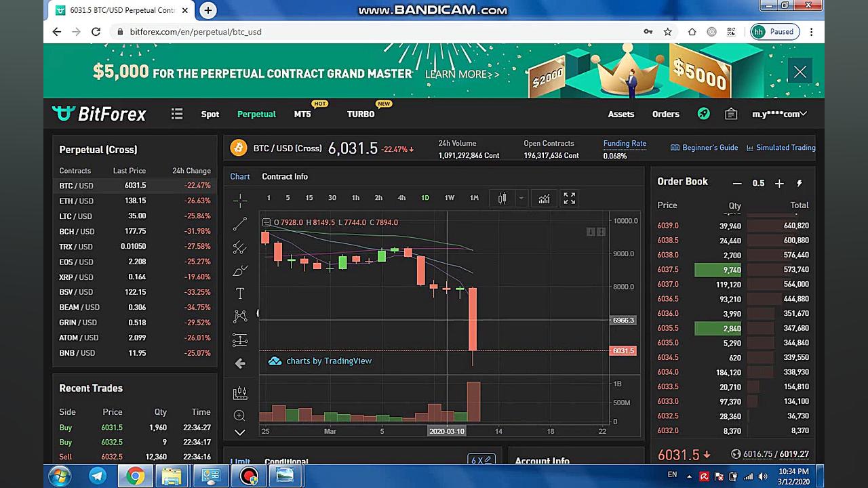Open the chart indicators button
Image resolution: width=868 pixels, height=488 pixels.
(544, 199)
